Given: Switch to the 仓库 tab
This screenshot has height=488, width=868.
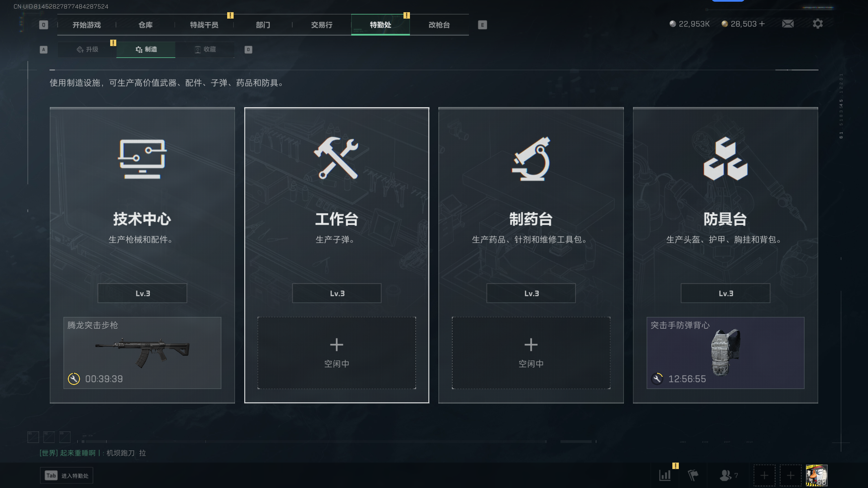Looking at the screenshot, I should [x=145, y=25].
